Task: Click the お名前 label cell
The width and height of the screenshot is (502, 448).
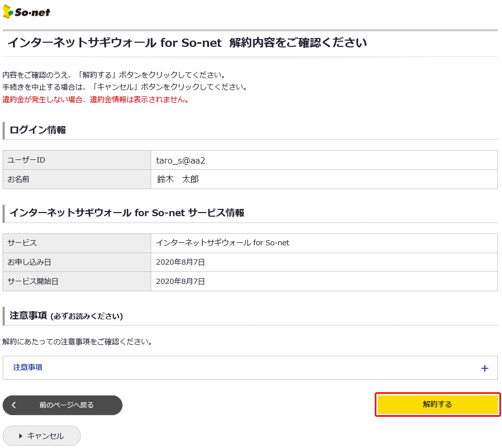Action: click(x=18, y=179)
